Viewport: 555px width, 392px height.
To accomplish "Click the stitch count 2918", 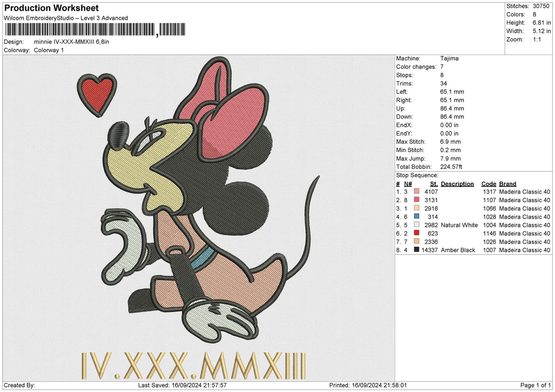I will [x=431, y=208].
